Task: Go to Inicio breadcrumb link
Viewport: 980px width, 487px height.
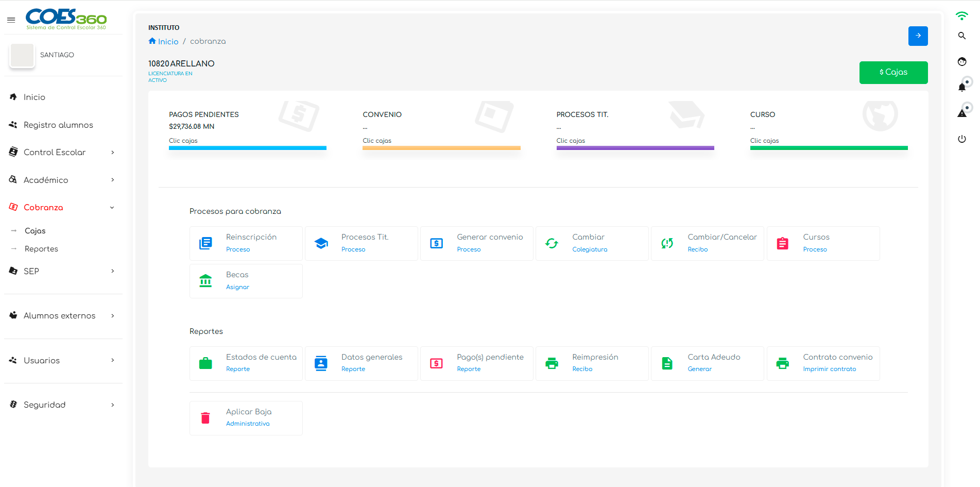Action: [x=167, y=42]
